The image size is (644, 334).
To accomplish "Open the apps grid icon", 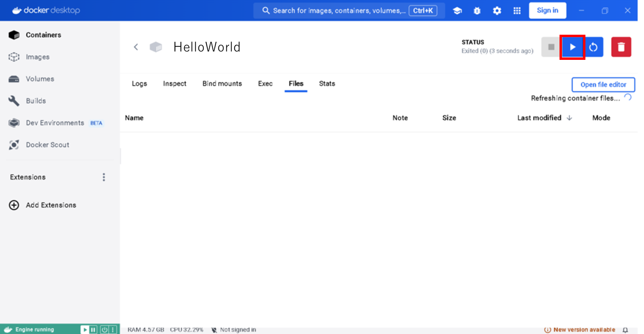I will (517, 11).
